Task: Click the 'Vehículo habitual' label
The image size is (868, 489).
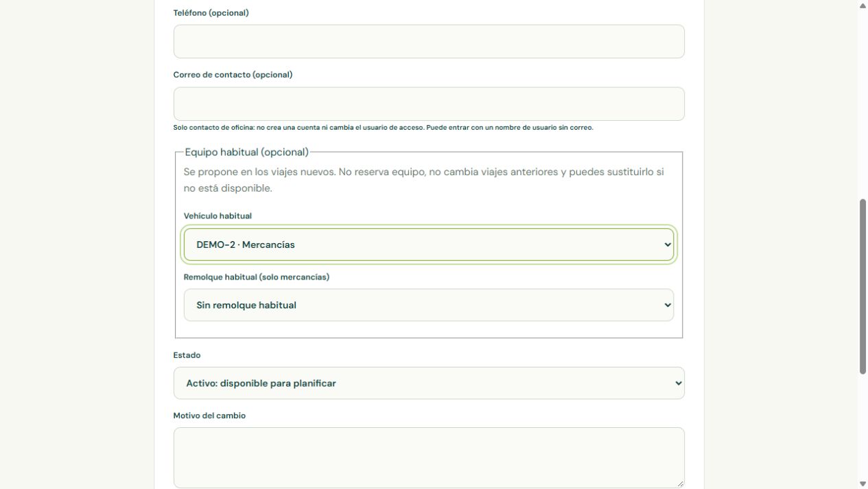Action: (218, 216)
